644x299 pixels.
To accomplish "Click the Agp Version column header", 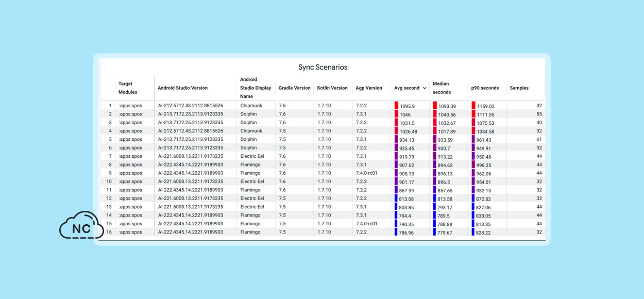I will coord(369,88).
